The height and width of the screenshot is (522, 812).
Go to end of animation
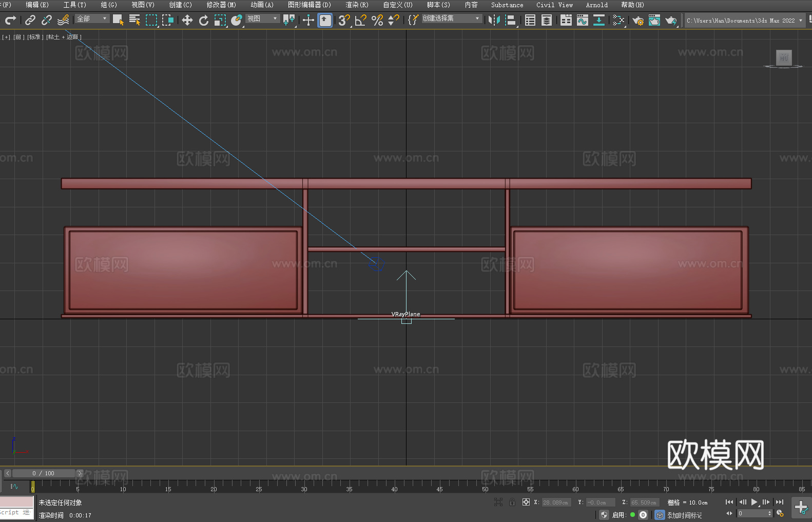pyautogui.click(x=780, y=502)
